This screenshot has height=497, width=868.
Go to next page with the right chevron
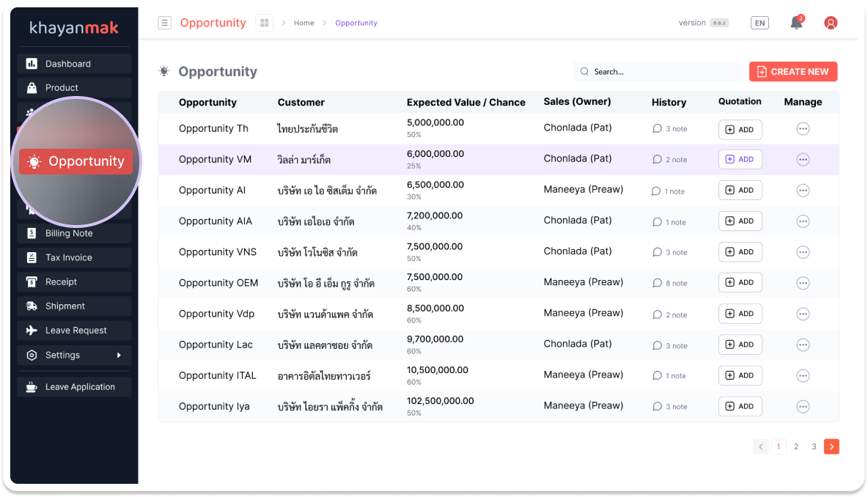click(831, 446)
